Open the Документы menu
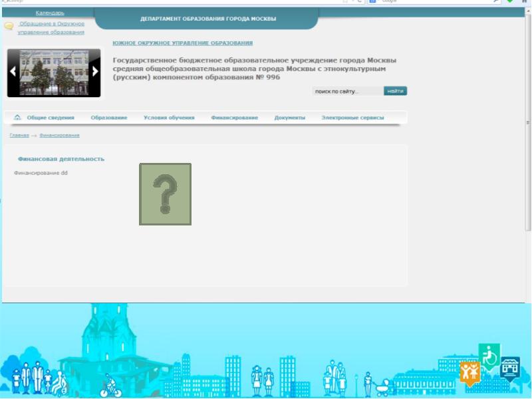The width and height of the screenshot is (532, 399). click(289, 118)
